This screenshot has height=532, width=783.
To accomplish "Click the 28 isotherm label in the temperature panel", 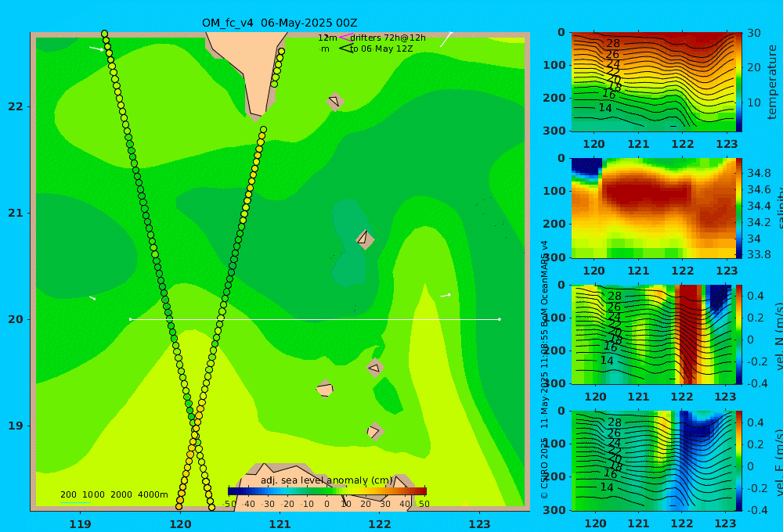I will 613,43.
